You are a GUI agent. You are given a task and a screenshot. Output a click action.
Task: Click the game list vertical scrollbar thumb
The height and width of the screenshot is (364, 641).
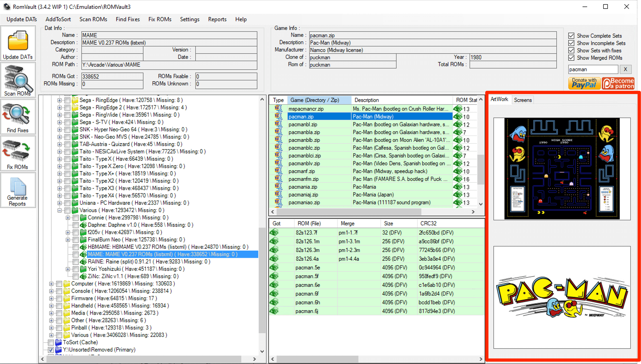coord(480,170)
